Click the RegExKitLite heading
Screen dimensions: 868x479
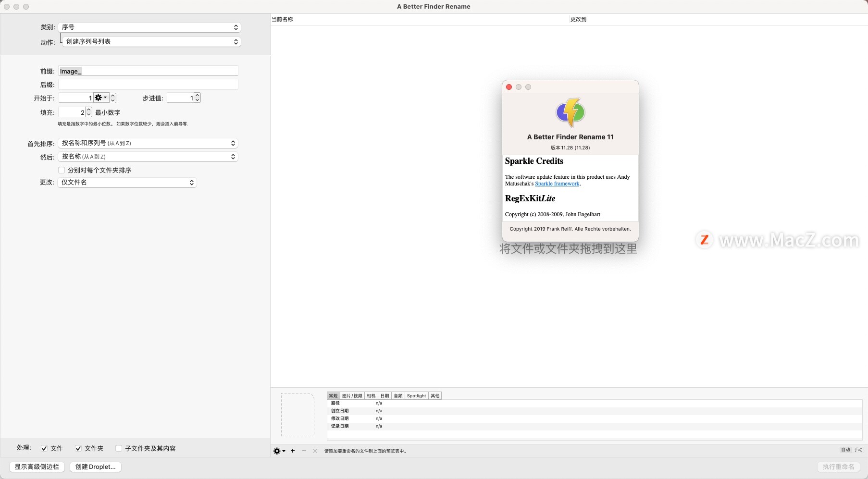(530, 198)
